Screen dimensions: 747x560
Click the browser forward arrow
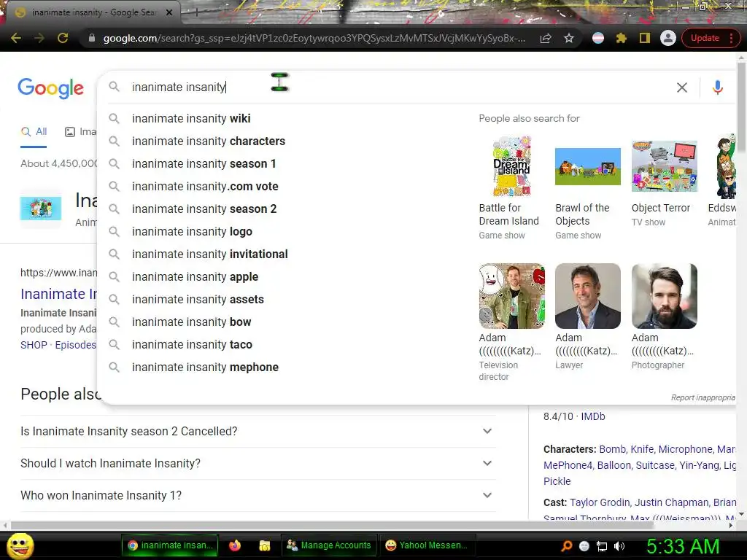39,38
